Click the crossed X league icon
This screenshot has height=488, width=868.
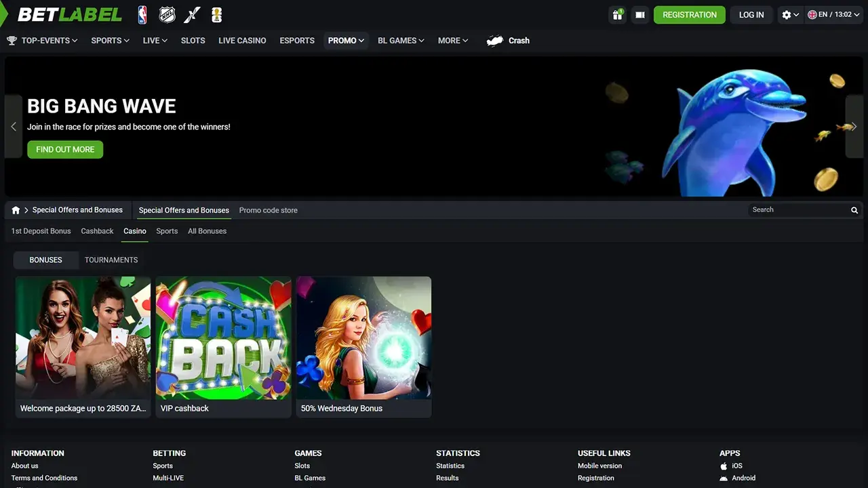[x=193, y=14]
